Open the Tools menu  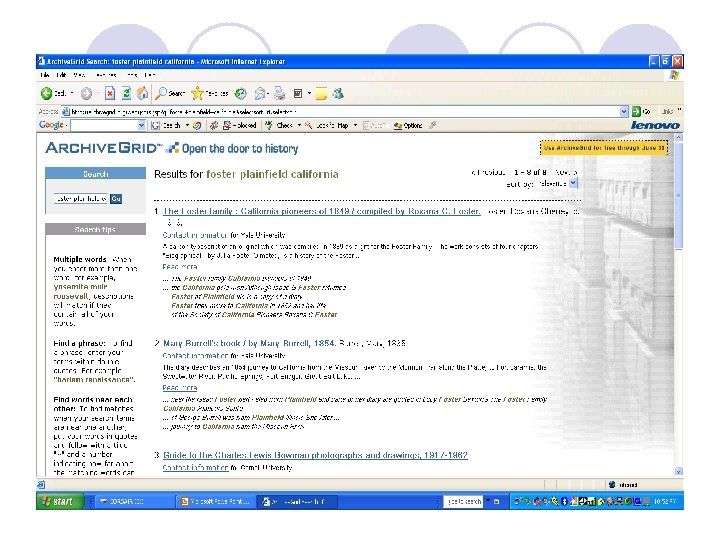(x=132, y=75)
